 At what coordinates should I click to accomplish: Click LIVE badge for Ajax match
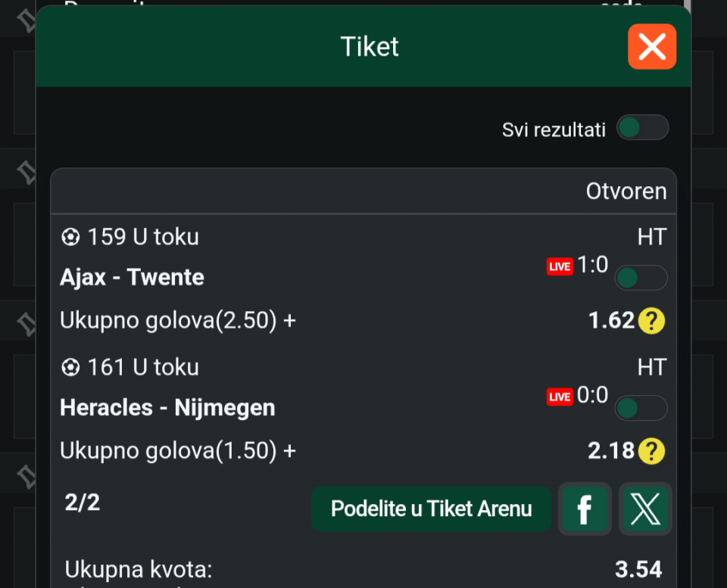click(x=560, y=266)
